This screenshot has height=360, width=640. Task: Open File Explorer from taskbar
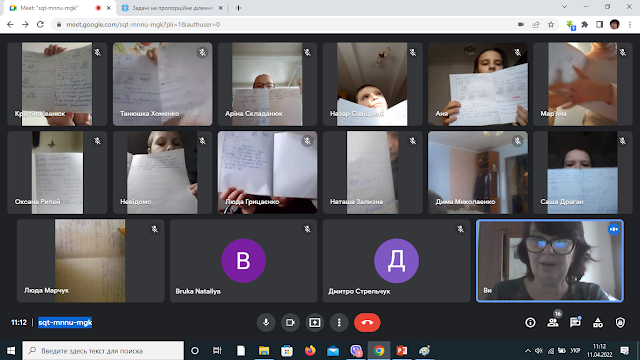click(264, 351)
